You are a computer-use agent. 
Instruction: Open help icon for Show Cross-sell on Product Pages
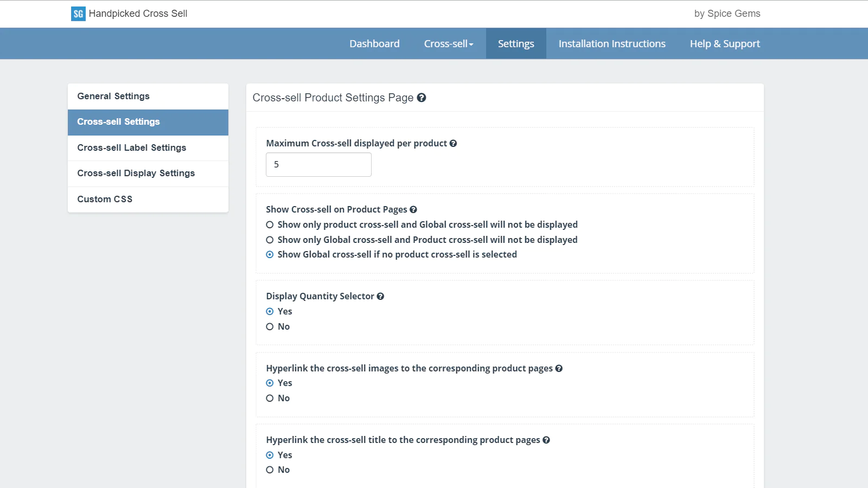[x=413, y=210]
